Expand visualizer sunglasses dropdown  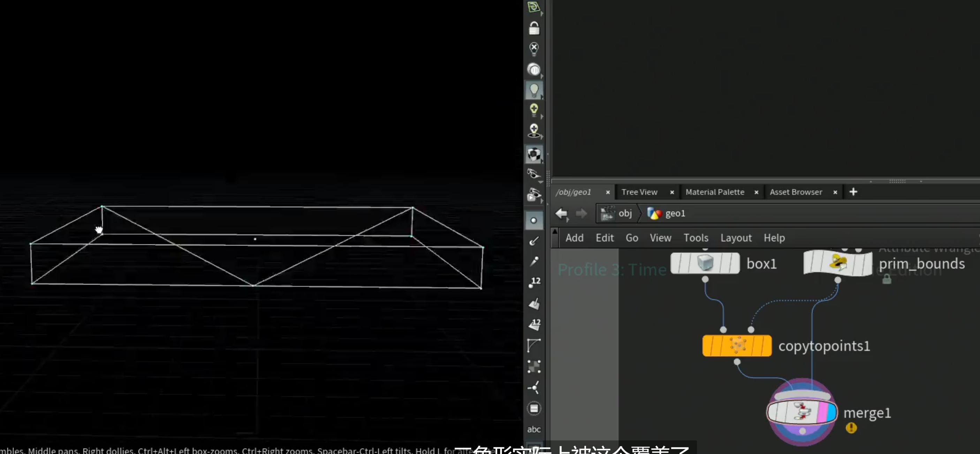(x=540, y=182)
